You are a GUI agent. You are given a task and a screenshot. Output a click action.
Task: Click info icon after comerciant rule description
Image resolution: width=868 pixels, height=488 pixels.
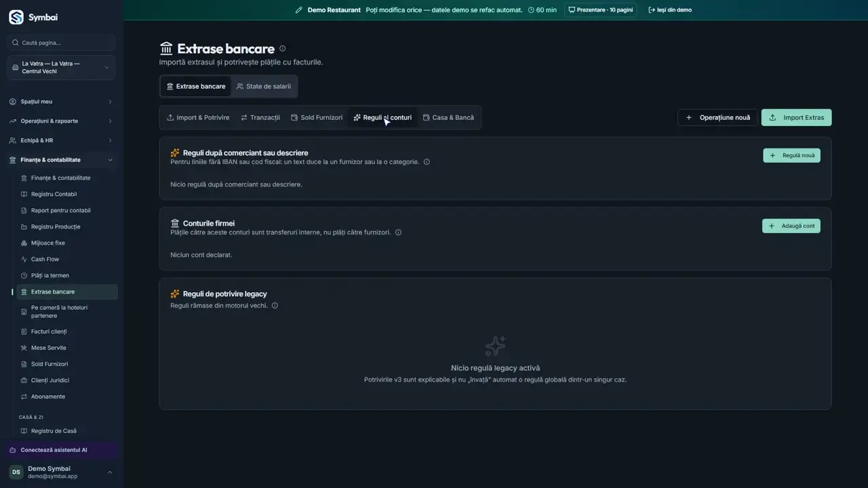[x=427, y=162]
